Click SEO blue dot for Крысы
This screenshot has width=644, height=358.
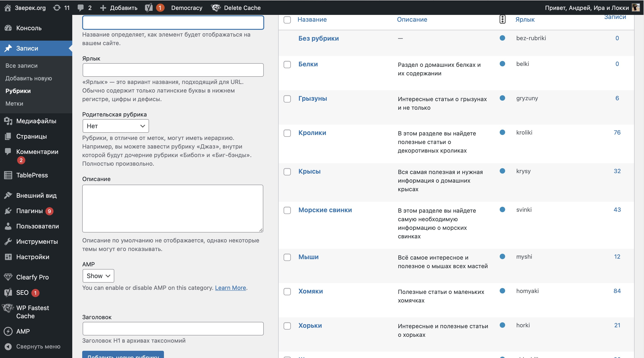coord(502,171)
